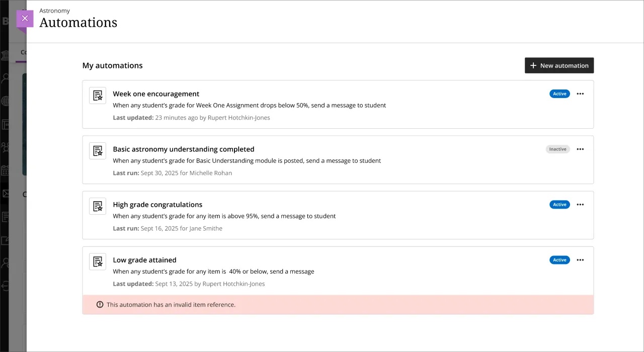Click the sign-out arrow icon at sidebar bottom
The width and height of the screenshot is (644, 352).
coord(6,285)
